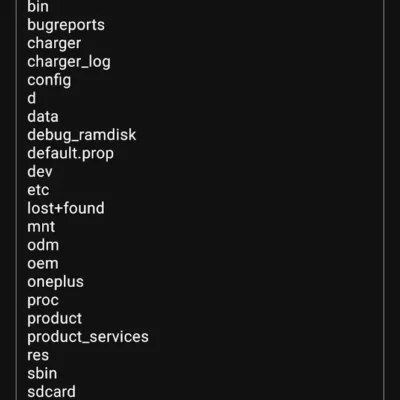Select debug_ramdisk in the list
Screen dimensions: 400x400
click(x=82, y=135)
